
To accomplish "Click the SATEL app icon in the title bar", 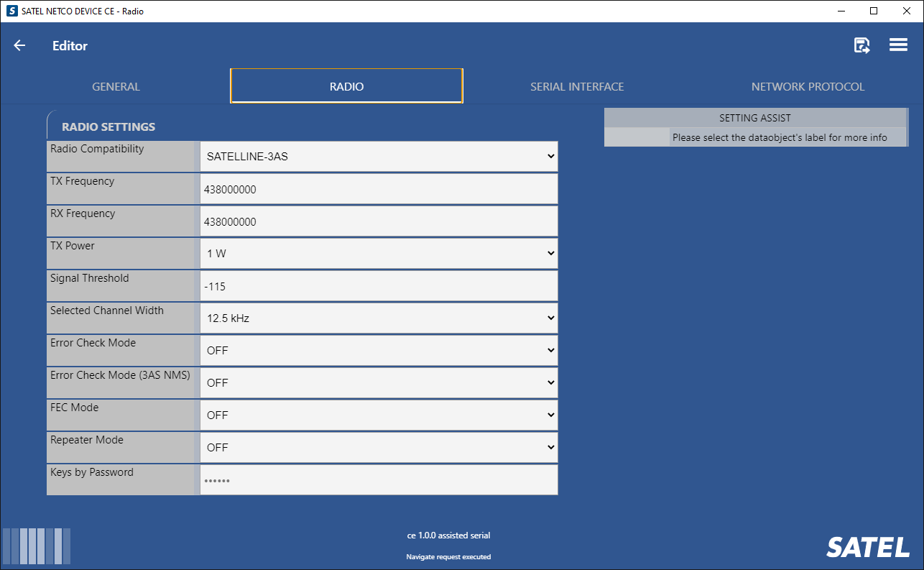I will 11,11.
